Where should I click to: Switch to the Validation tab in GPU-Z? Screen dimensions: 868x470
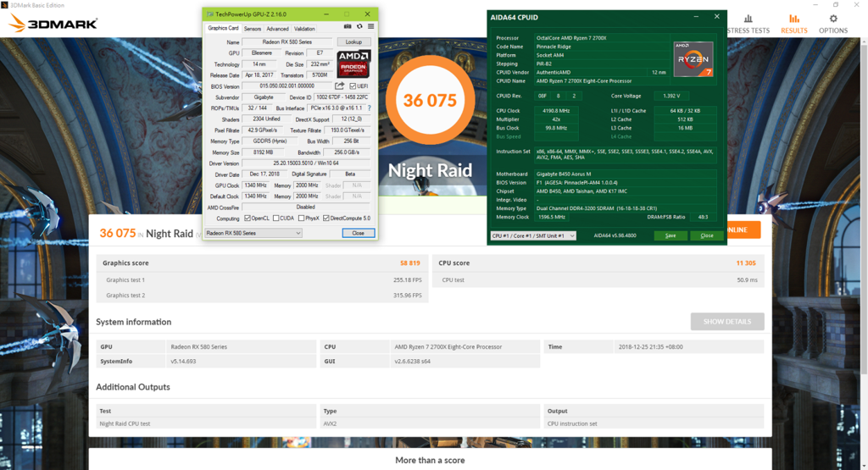[x=304, y=29]
